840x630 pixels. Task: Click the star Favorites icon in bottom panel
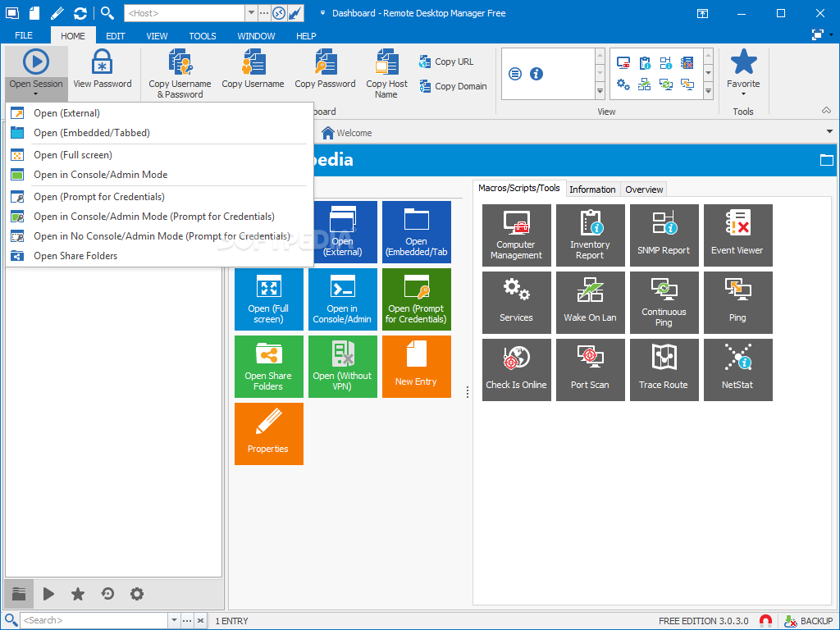[78, 594]
